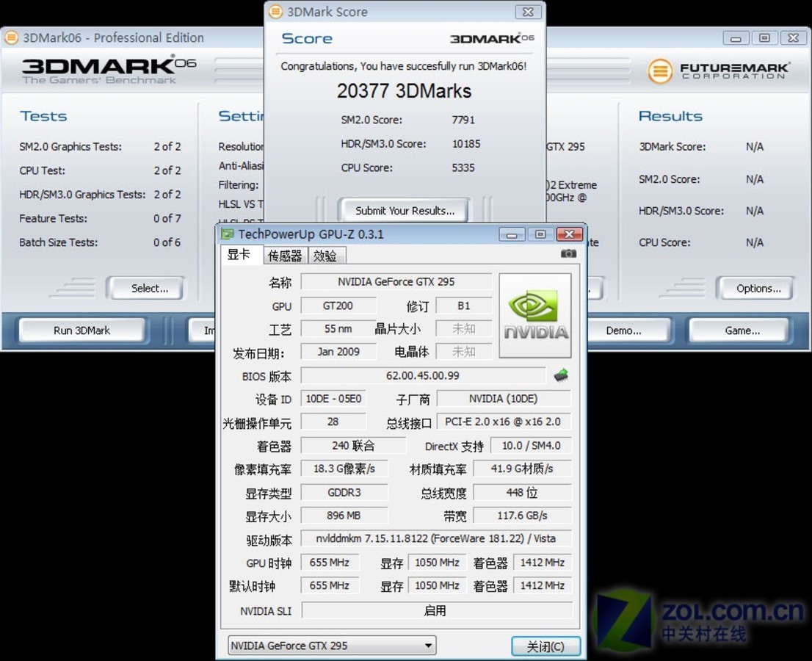
Task: Click the GPU name field NVIDIA GeForce GTX 295
Action: (x=396, y=282)
